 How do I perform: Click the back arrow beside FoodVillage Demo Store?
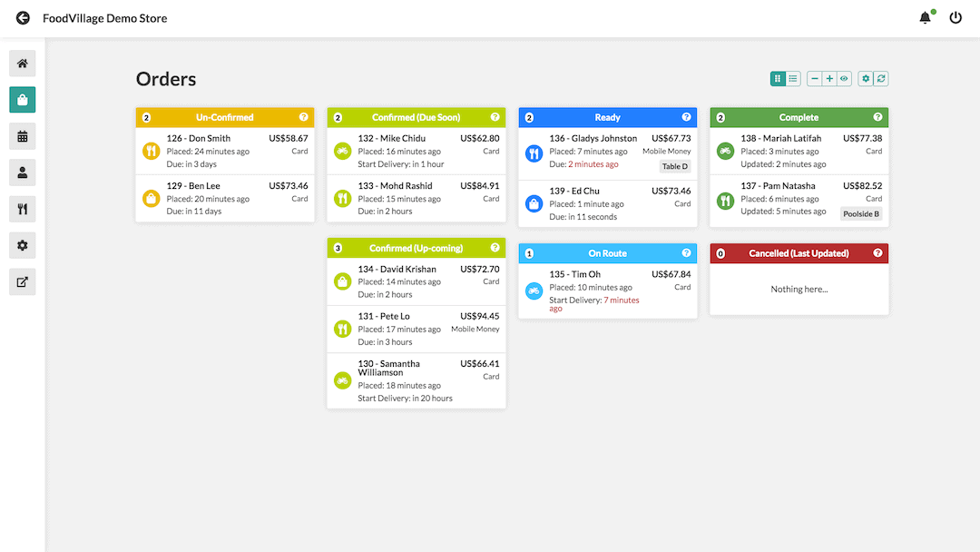click(22, 17)
